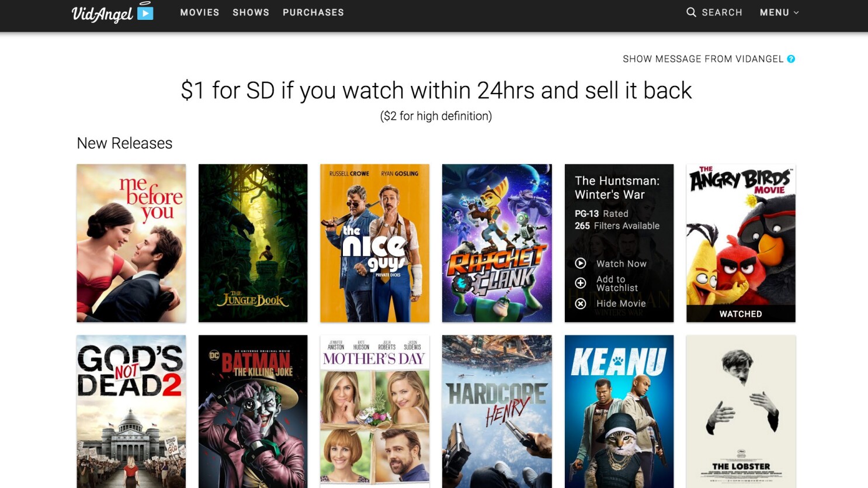Click the Hide Movie x icon
Screen dimensions: 868x488
pyautogui.click(x=581, y=304)
